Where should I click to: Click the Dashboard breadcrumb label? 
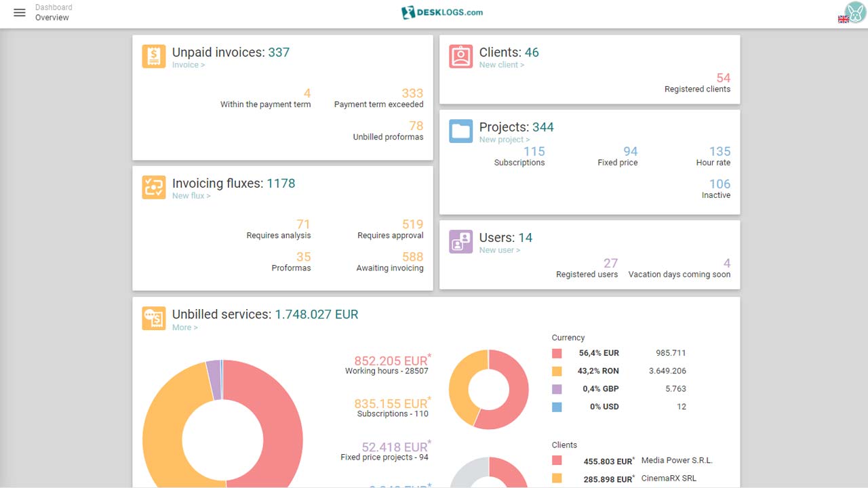[54, 7]
